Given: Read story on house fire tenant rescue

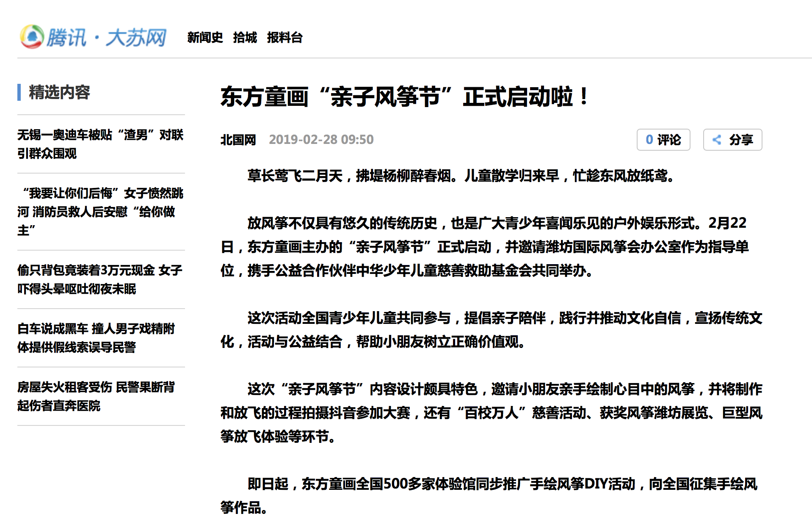Looking at the screenshot, I should [96, 396].
